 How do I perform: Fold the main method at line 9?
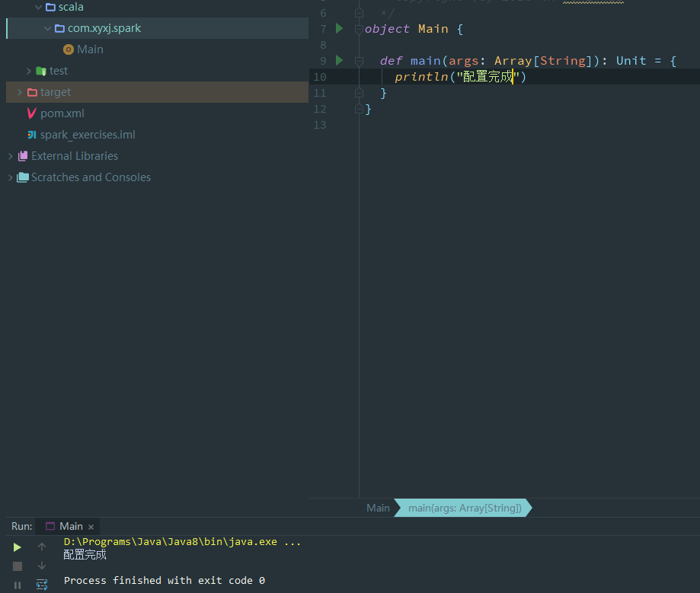359,61
